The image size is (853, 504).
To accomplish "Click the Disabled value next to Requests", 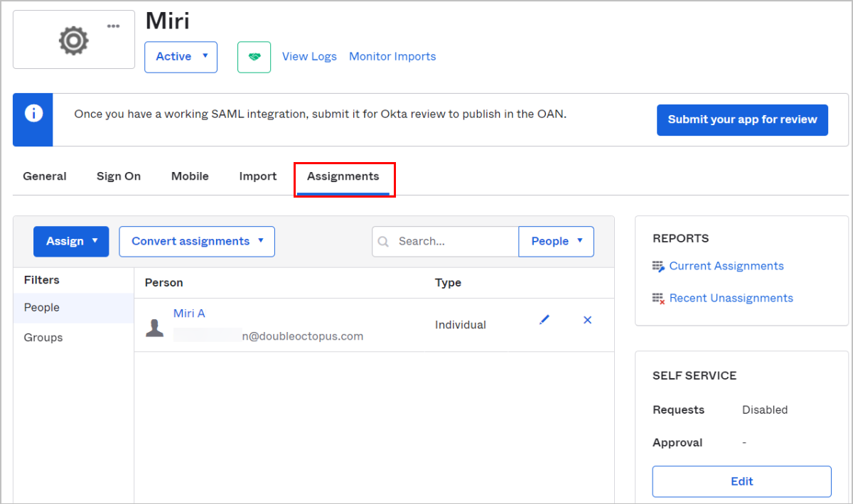I will click(765, 410).
